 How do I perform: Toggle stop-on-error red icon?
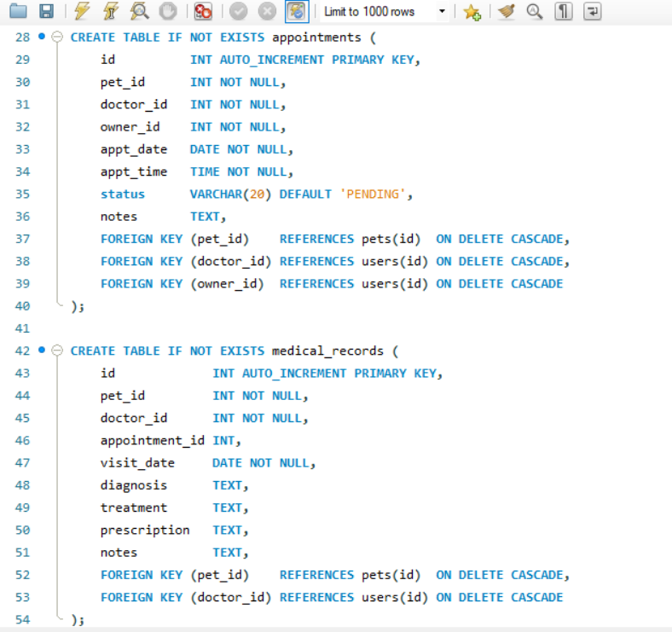(x=203, y=11)
